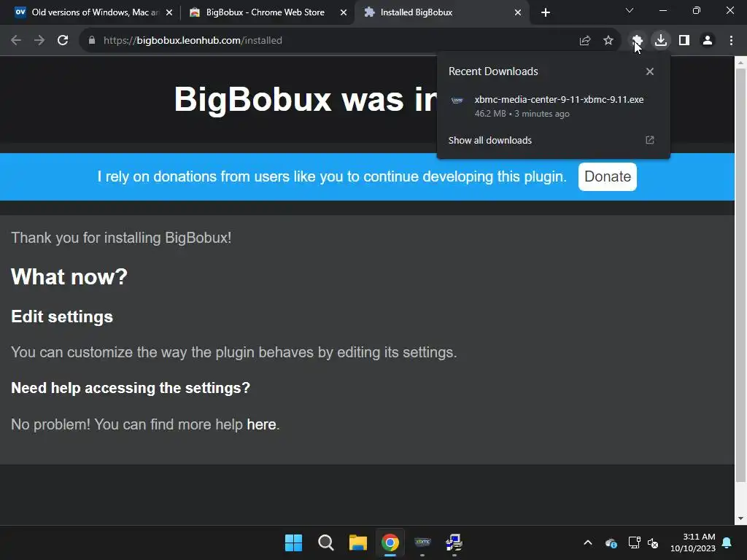Open the Windows Start menu
The width and height of the screenshot is (747, 560).
293,542
